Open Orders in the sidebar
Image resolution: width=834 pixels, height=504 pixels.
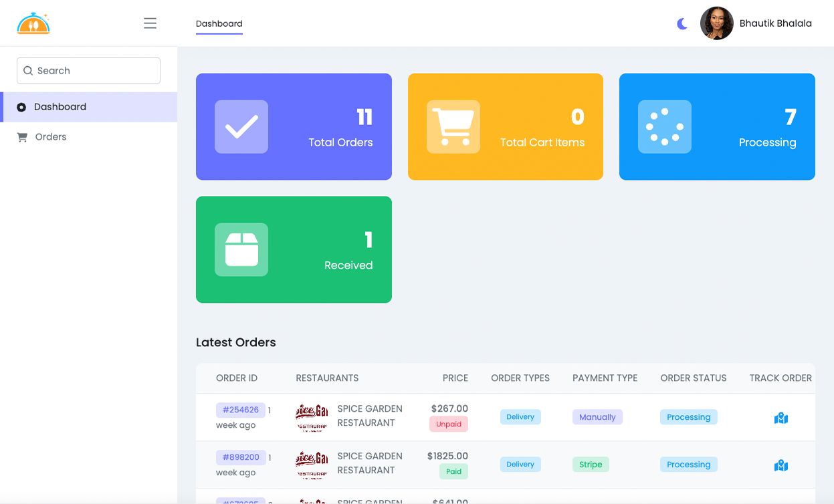[88, 137]
